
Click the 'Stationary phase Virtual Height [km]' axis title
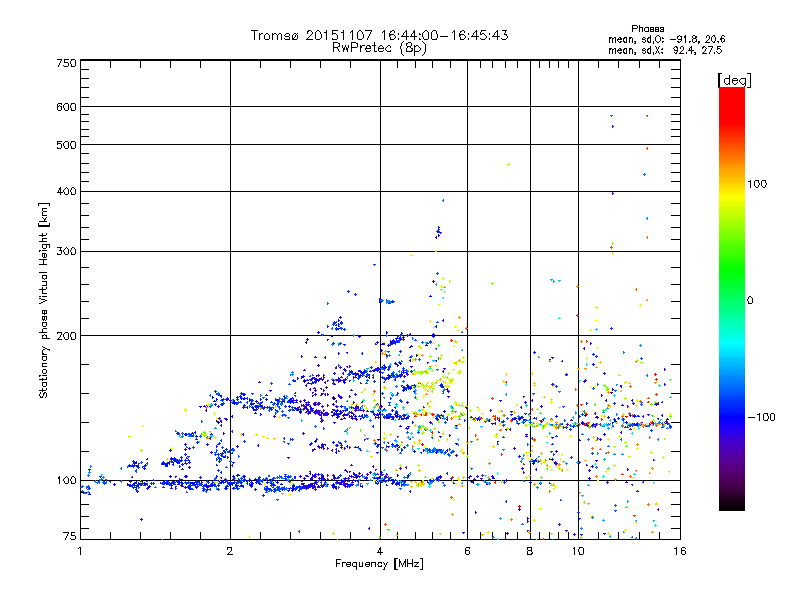click(x=44, y=301)
